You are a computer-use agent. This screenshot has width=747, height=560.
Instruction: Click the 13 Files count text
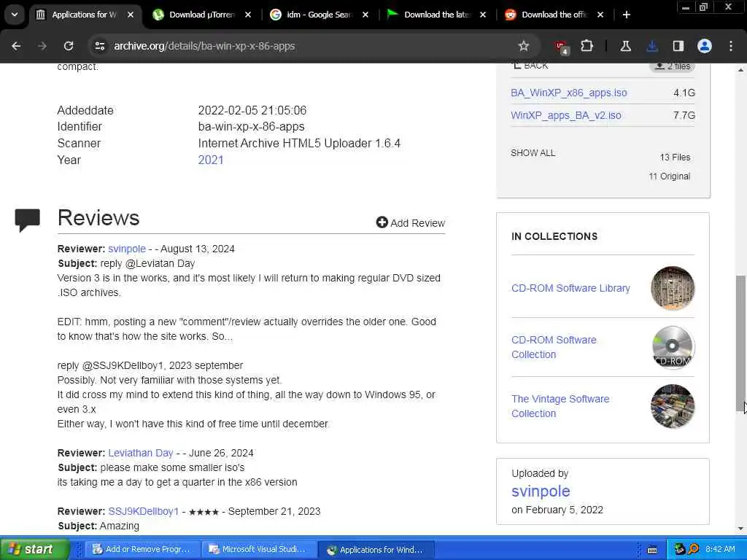point(675,157)
